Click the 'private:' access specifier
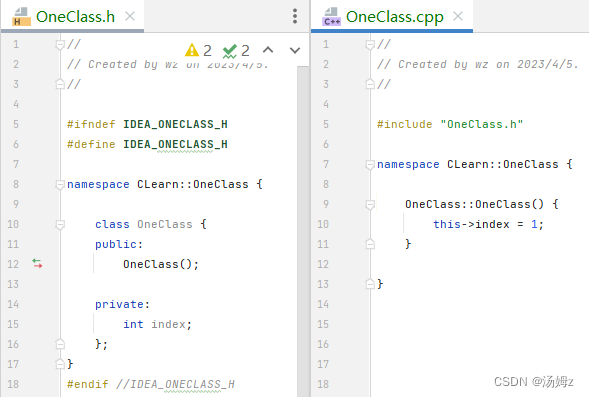Screen dimensions: 589x397 click(x=122, y=304)
